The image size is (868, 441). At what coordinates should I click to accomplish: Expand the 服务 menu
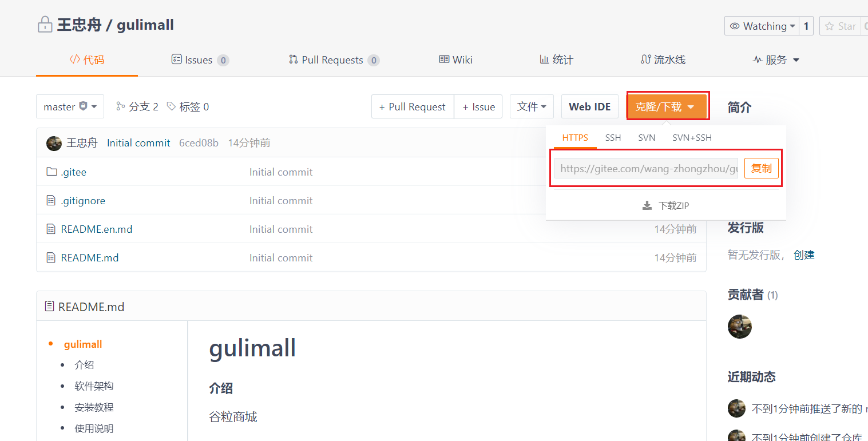click(776, 59)
